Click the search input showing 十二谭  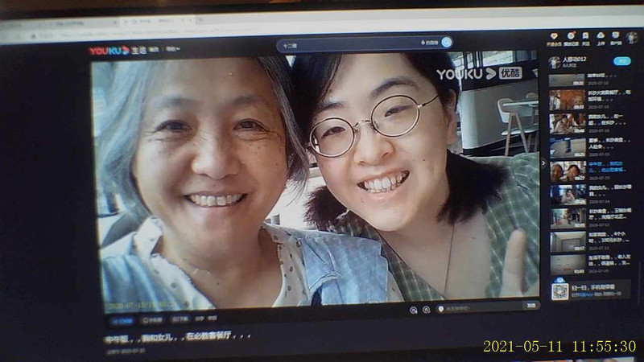[x=349, y=45]
